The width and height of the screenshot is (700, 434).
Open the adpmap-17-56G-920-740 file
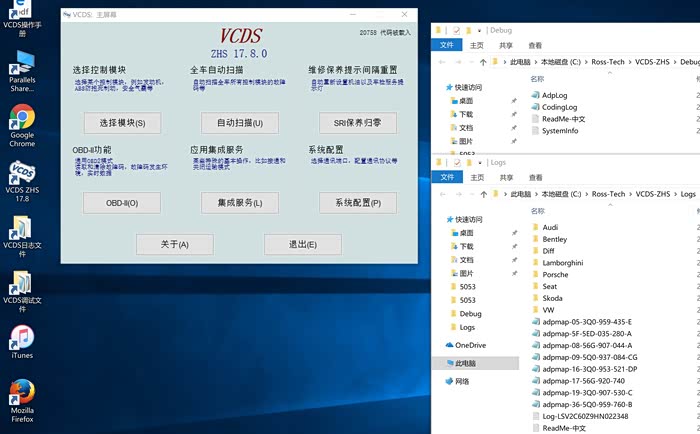pyautogui.click(x=583, y=381)
